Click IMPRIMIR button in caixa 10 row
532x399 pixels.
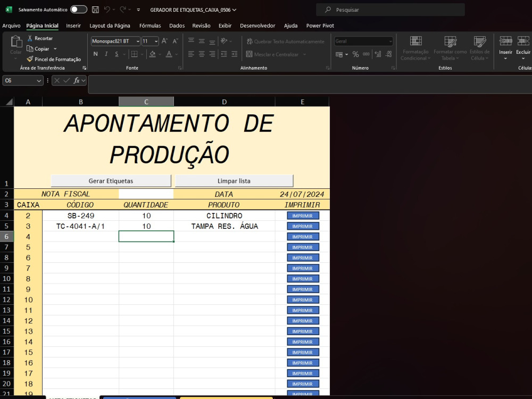click(303, 300)
